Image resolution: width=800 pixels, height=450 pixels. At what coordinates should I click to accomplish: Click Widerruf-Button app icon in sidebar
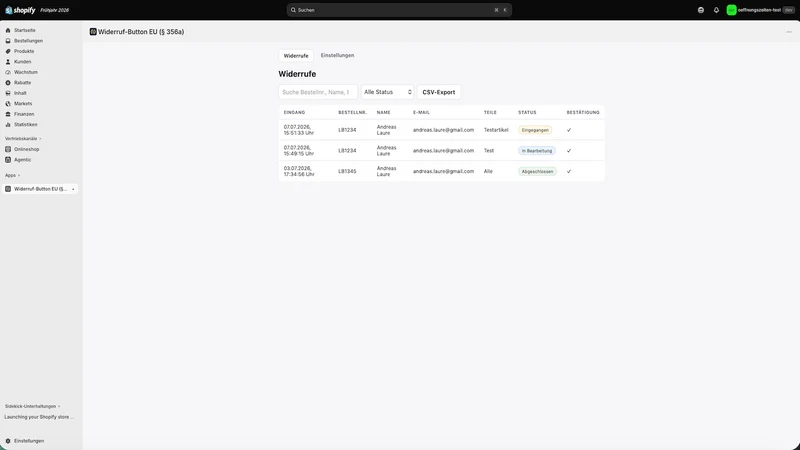(x=8, y=189)
